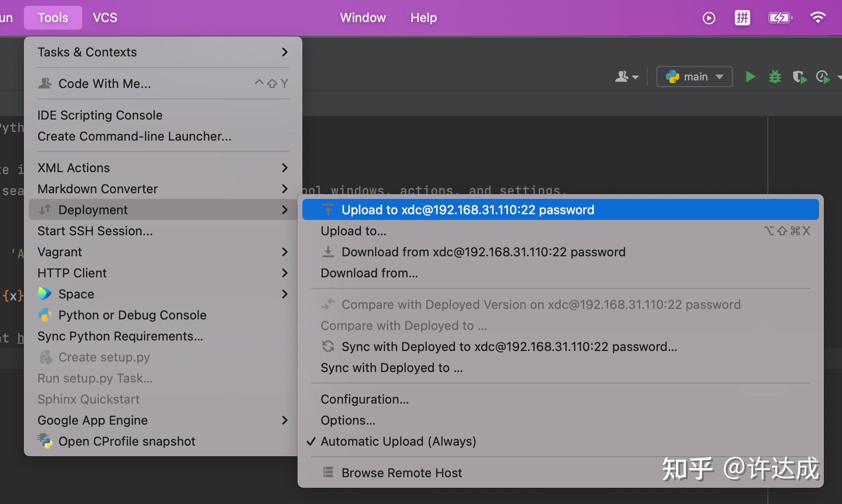The image size is (842, 504).
Task: Click the green Debug bug icon
Action: click(775, 77)
